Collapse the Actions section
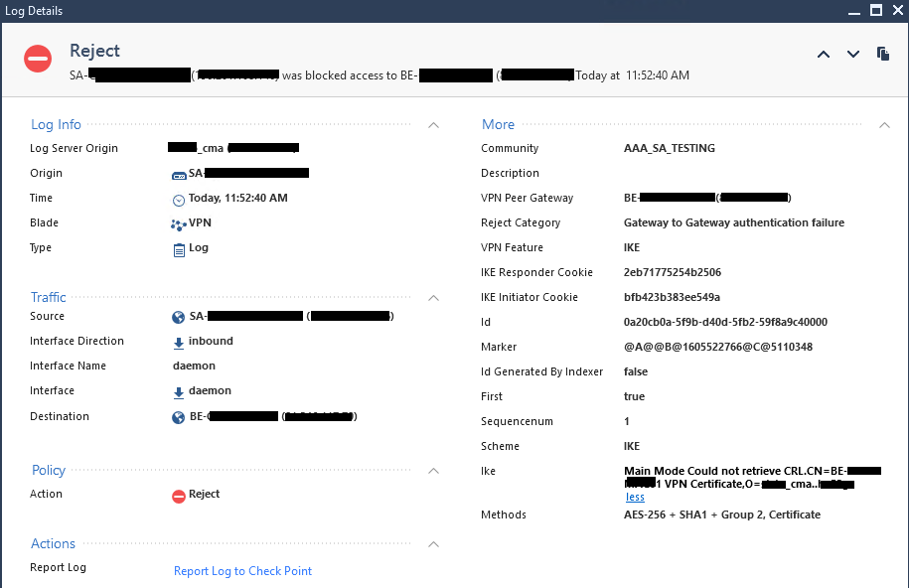Viewport: 909px width, 588px height. [433, 544]
